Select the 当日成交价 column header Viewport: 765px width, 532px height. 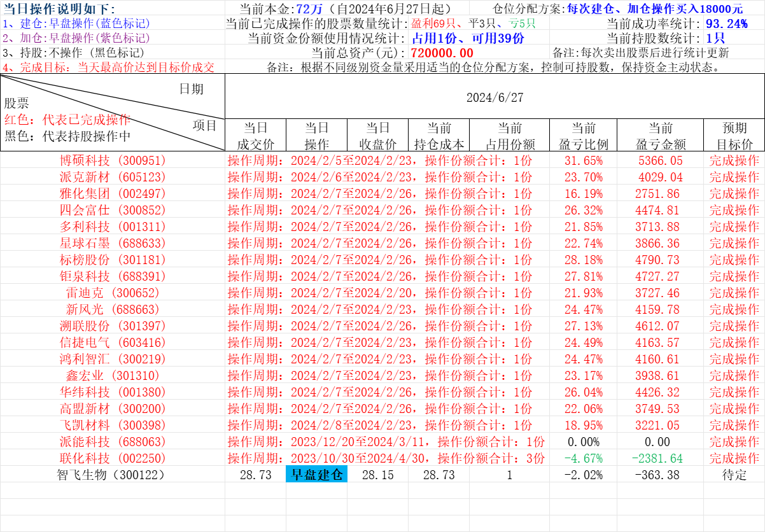pos(255,136)
